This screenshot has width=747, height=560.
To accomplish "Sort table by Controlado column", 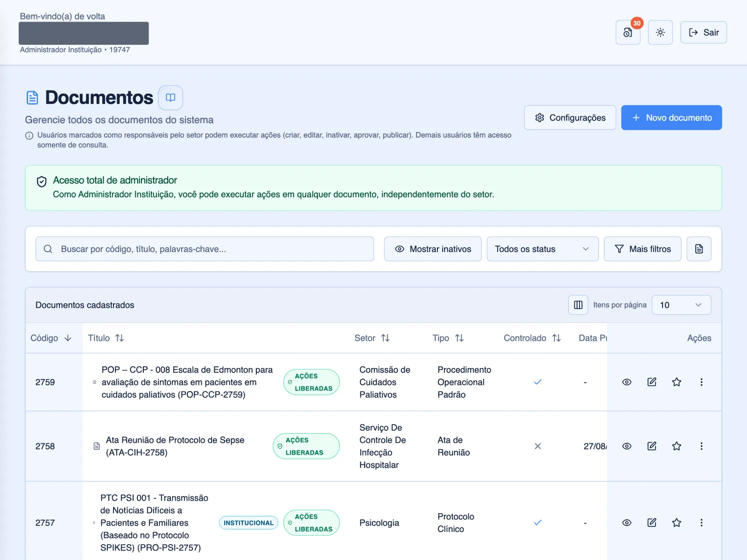I will [532, 338].
